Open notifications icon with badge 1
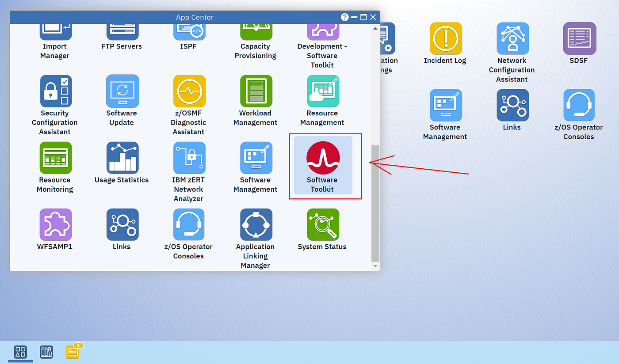This screenshot has width=619, height=364. tap(74, 351)
